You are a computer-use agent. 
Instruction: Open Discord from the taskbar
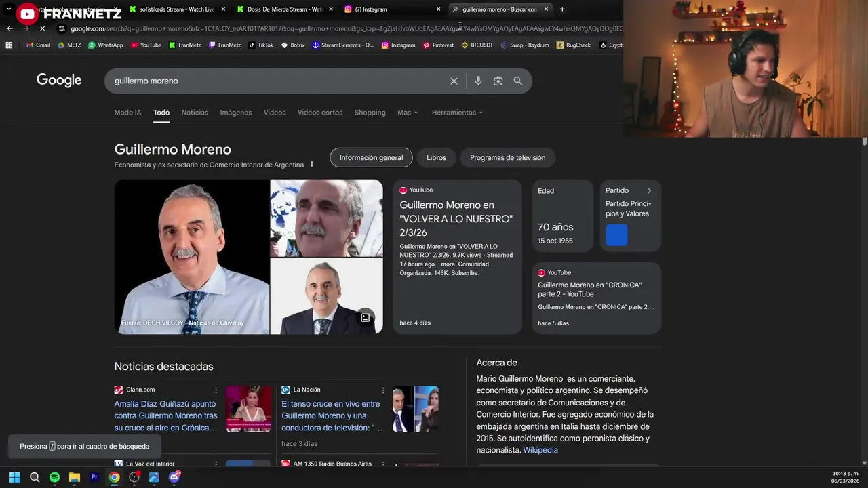[174, 477]
